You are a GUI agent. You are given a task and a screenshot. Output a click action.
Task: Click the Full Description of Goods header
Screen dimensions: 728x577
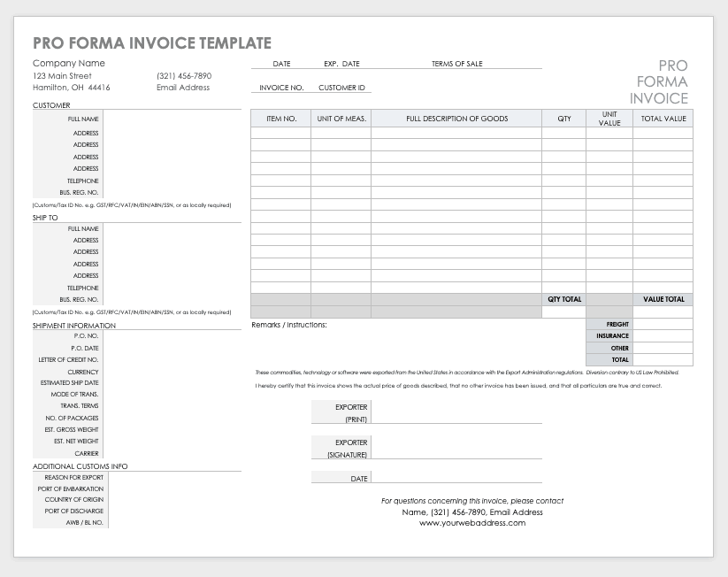click(x=456, y=119)
